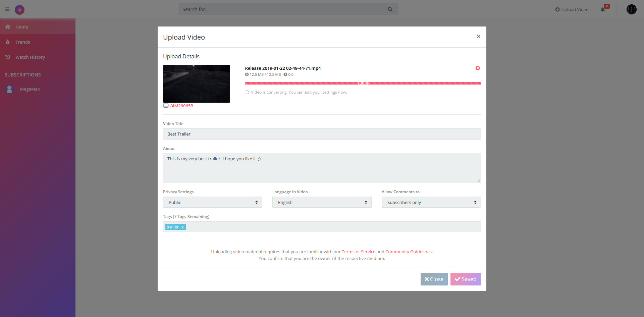Click the Saved button
The image size is (644, 317).
(466, 279)
